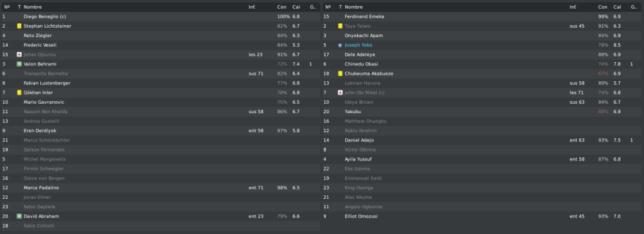The width and height of the screenshot is (644, 234).
Task: Select Daniel Adejo player name
Action: coord(359,140)
